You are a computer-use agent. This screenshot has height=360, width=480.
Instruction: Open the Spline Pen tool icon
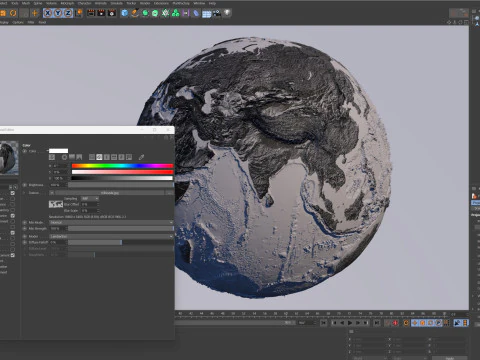[135, 13]
